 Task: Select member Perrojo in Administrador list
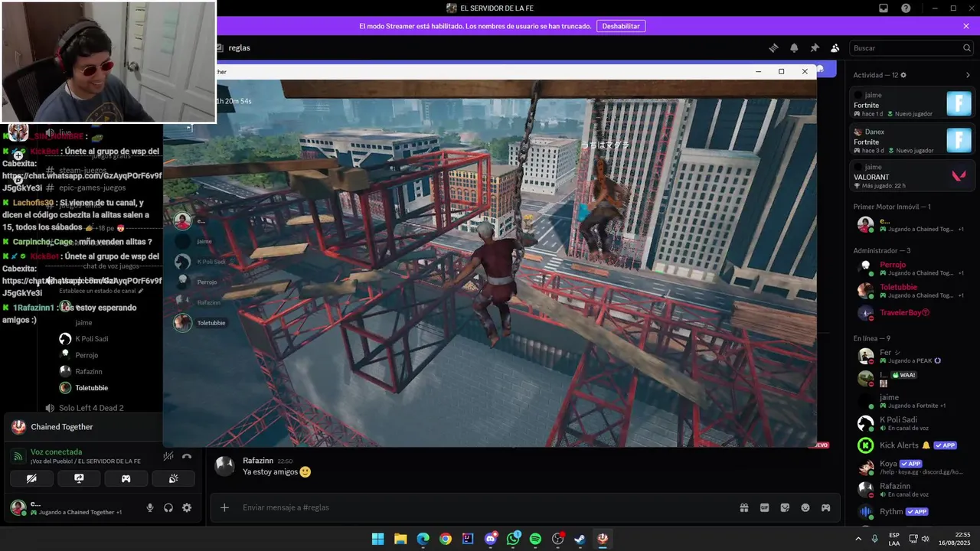click(913, 268)
